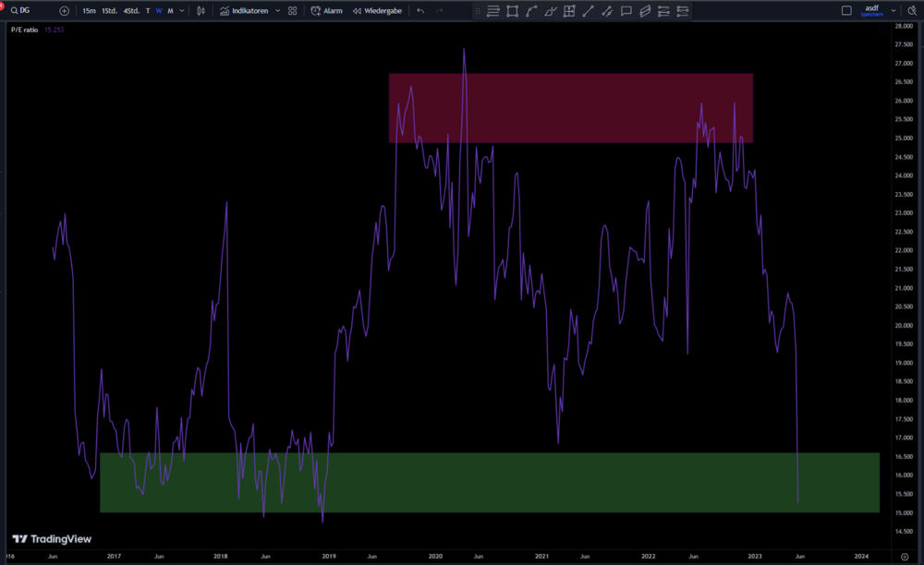
Task: Select the Brush drawing tool
Action: [551, 10]
